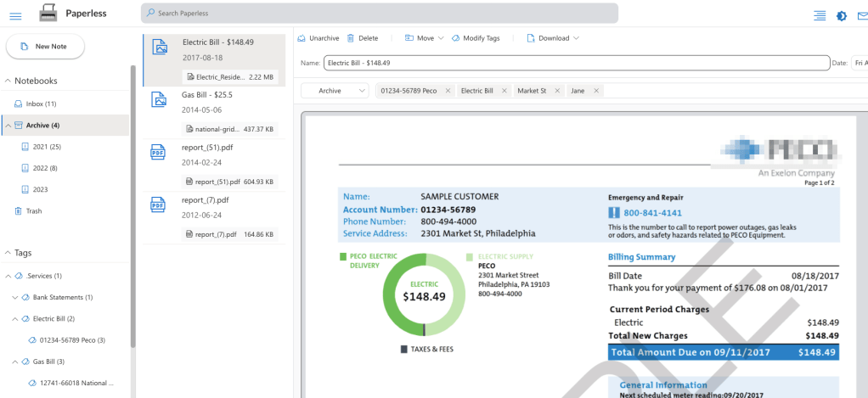The width and height of the screenshot is (868, 398).
Task: Expand the Bank Statements tag
Action: [x=14, y=297]
